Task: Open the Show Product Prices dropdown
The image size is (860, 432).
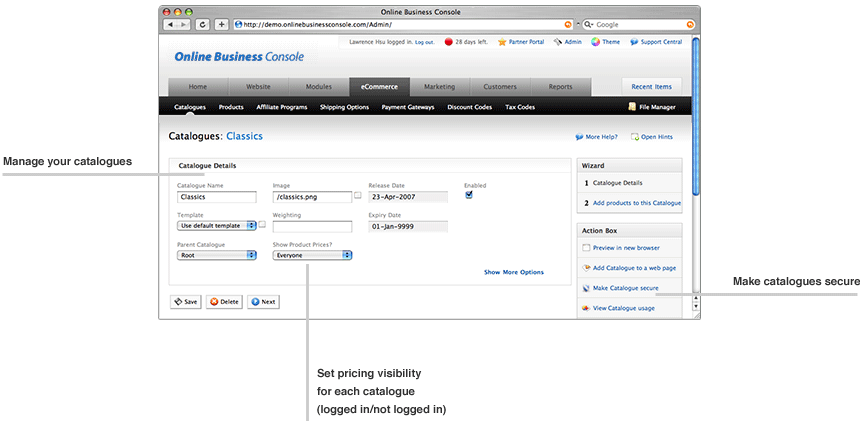Action: coord(313,255)
